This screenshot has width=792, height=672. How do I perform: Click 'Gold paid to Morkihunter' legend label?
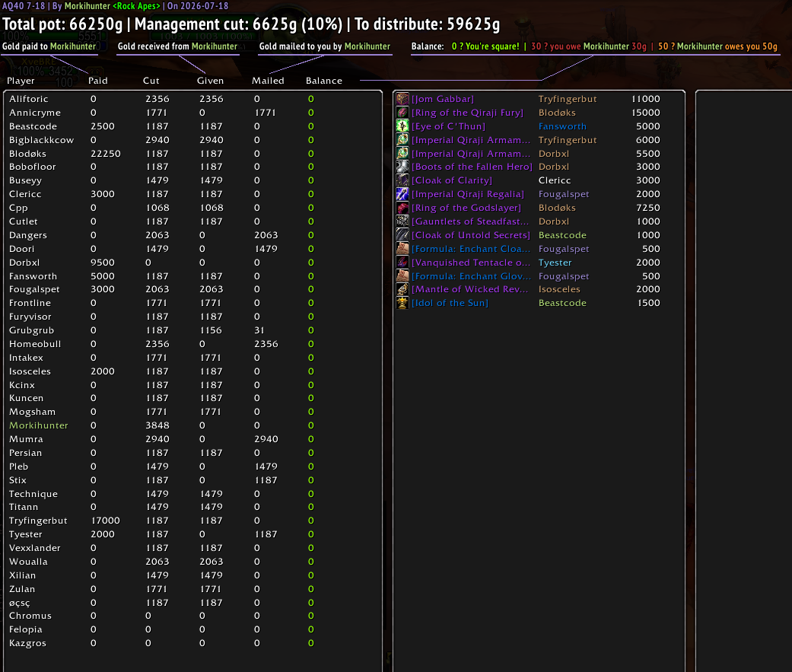click(x=49, y=46)
